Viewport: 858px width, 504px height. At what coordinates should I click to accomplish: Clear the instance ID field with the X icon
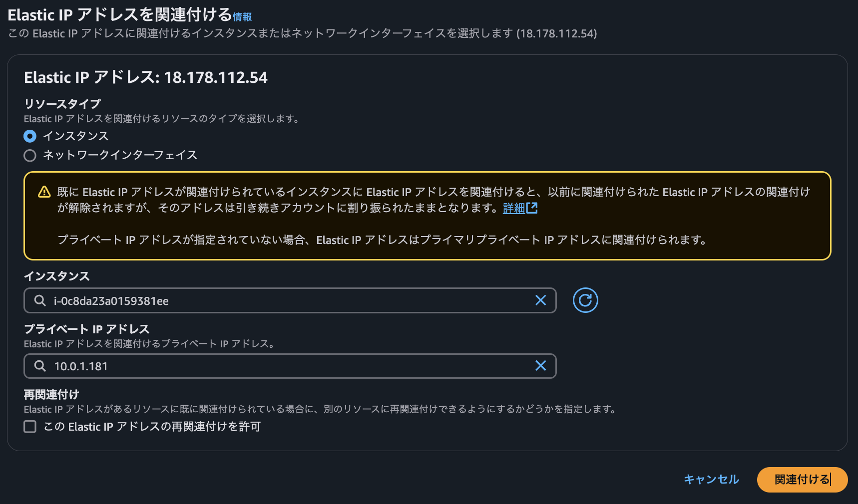click(x=541, y=300)
